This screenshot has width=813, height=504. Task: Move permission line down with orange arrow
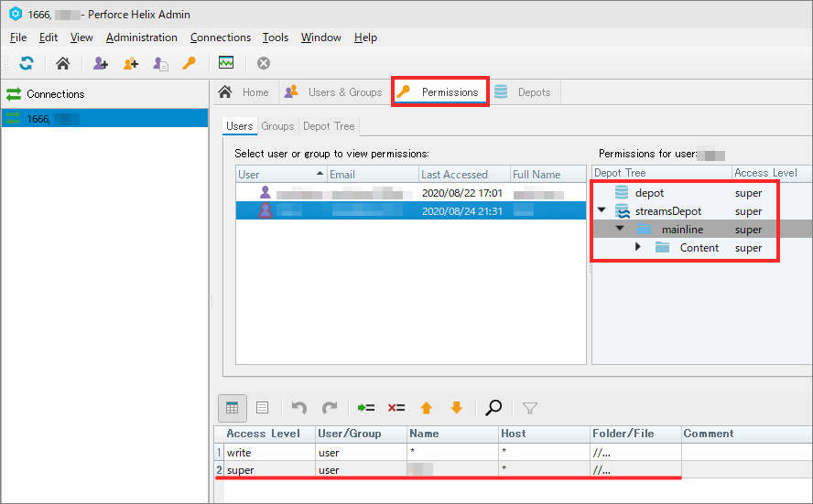click(456, 408)
